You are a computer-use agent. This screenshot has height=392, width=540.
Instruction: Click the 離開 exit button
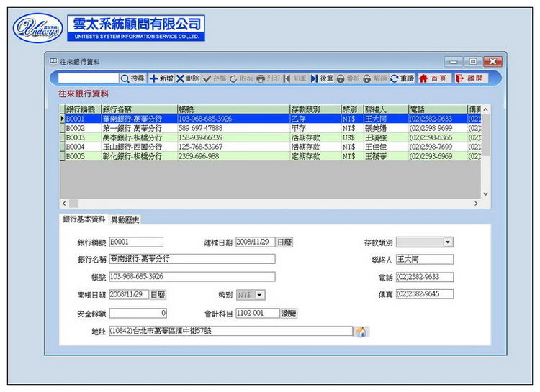pos(469,78)
